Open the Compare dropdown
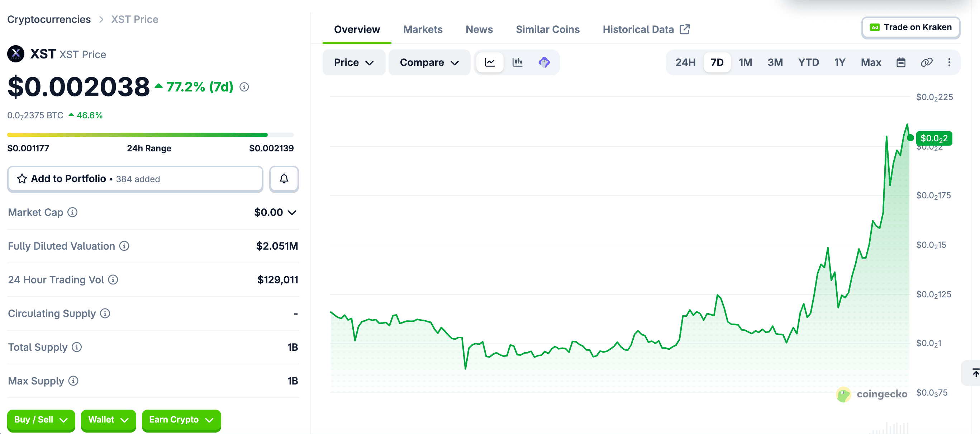This screenshot has width=980, height=434. click(429, 62)
